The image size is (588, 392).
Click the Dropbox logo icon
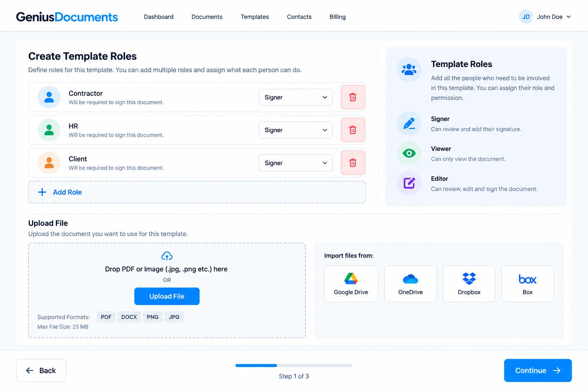[x=469, y=278]
